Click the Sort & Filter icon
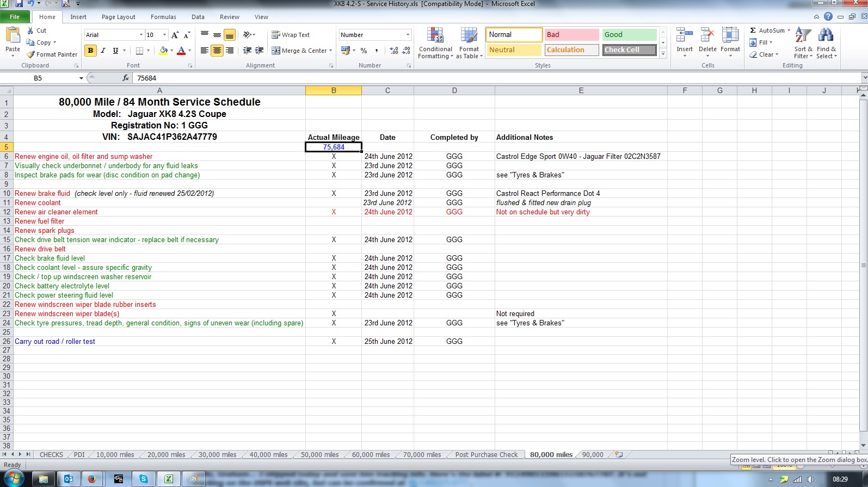Screen dimensions: 868x487 [x=803, y=36]
